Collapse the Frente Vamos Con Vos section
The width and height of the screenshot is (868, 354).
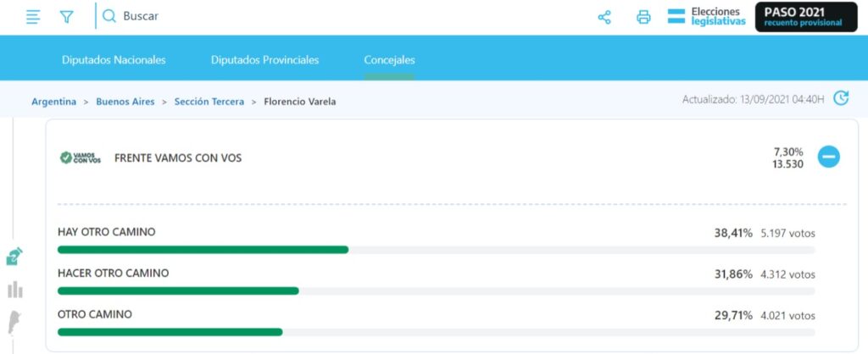pos(828,157)
